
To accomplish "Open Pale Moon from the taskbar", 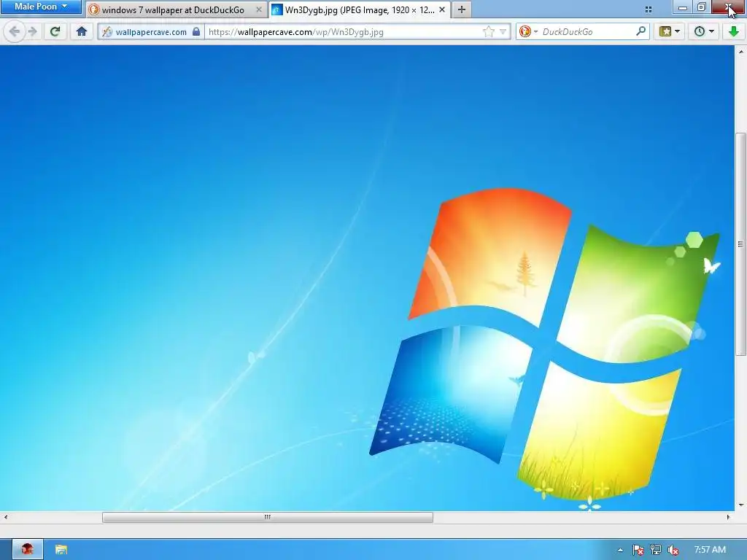I will click(x=27, y=550).
